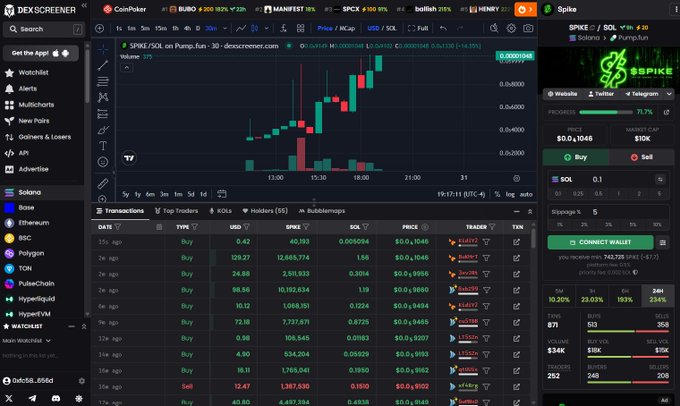Open quick search magnifier in chart toolbar

pyautogui.click(x=494, y=28)
